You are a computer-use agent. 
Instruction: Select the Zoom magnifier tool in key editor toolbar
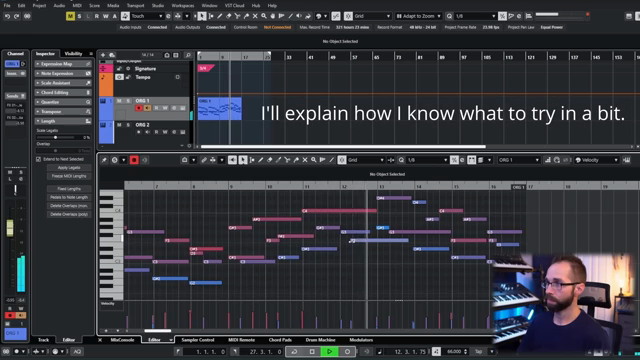click(314, 160)
